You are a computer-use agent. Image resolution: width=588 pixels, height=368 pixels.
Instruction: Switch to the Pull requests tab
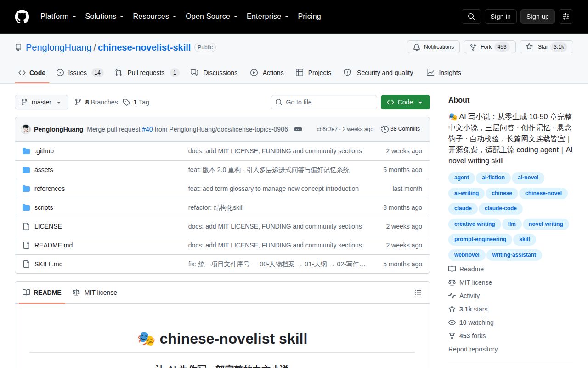[x=147, y=73]
